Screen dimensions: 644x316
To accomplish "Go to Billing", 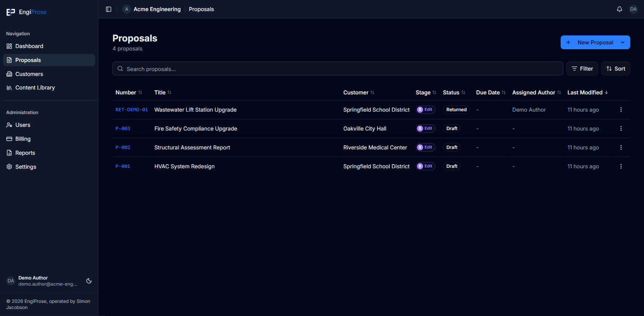I will (49, 139).
